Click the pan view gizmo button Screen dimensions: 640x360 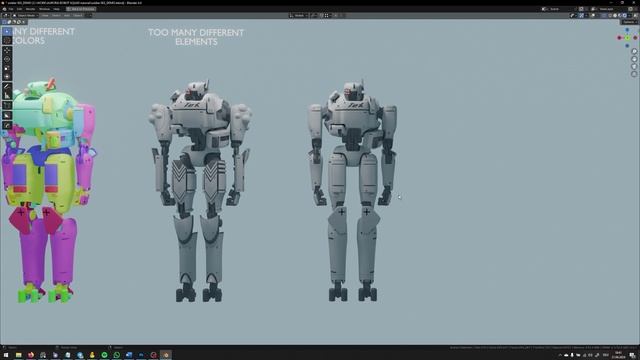pyautogui.click(x=634, y=59)
